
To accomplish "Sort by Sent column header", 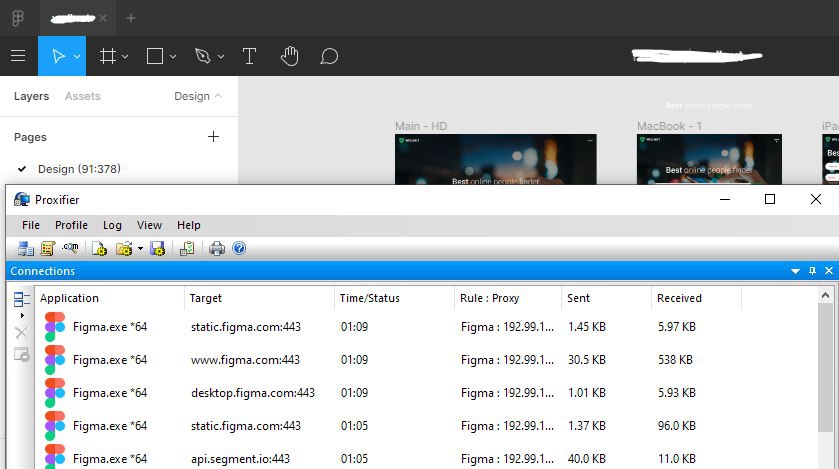I will point(607,298).
